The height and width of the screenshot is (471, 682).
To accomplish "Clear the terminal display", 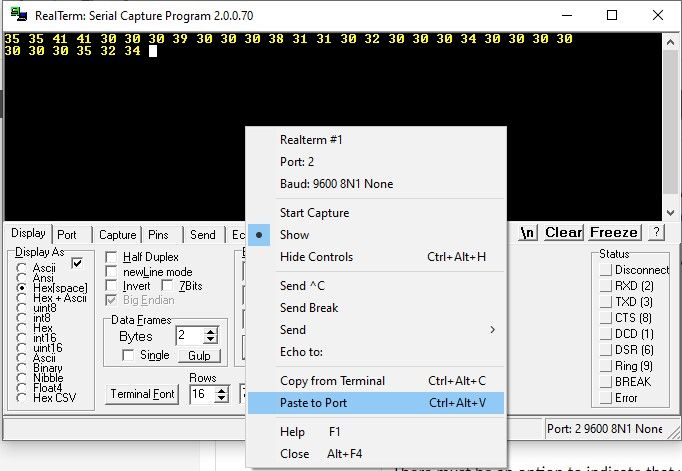I will click(x=563, y=233).
